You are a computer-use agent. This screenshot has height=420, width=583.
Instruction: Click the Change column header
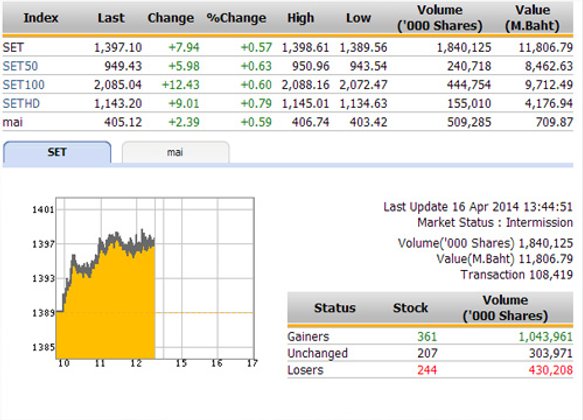coord(171,18)
